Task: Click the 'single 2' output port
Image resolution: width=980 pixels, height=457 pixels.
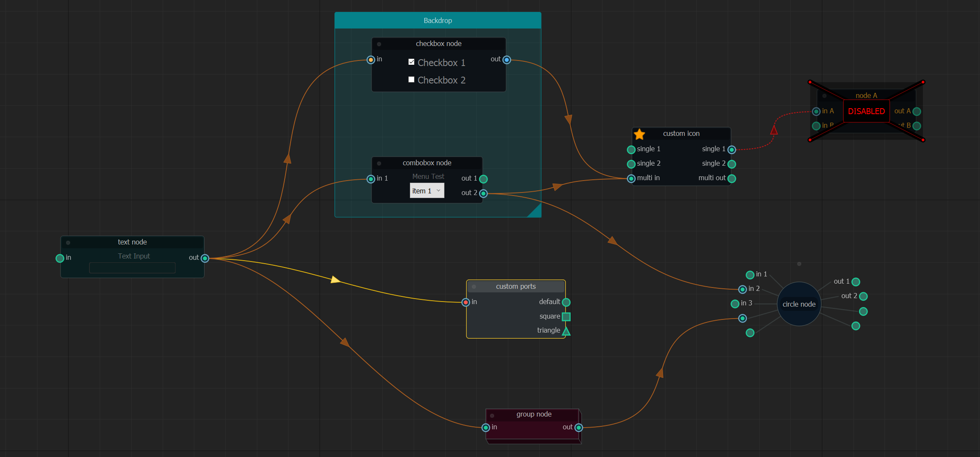Action: click(732, 164)
